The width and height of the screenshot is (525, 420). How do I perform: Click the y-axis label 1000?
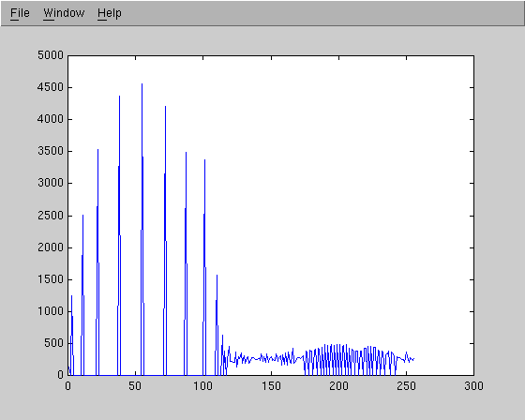coord(51,311)
